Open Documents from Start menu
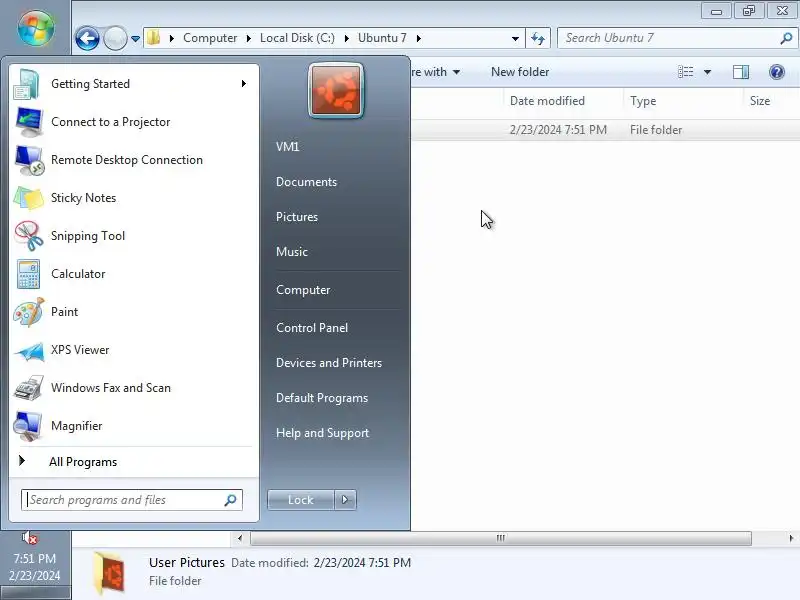Viewport: 800px width, 600px height. coord(306,182)
